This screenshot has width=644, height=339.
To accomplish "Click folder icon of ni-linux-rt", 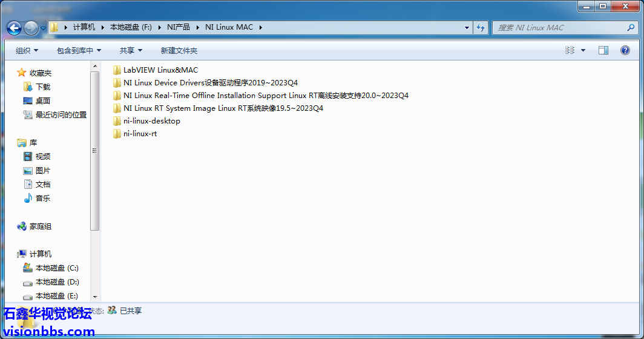I will (117, 134).
